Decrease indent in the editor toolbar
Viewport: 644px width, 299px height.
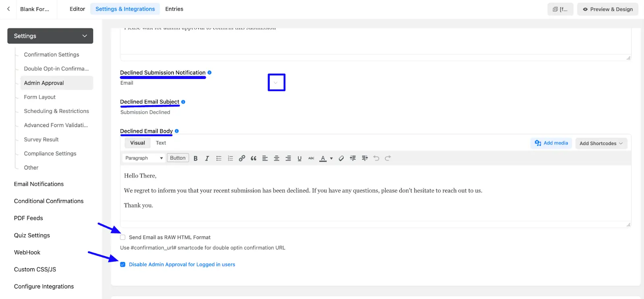pyautogui.click(x=353, y=158)
